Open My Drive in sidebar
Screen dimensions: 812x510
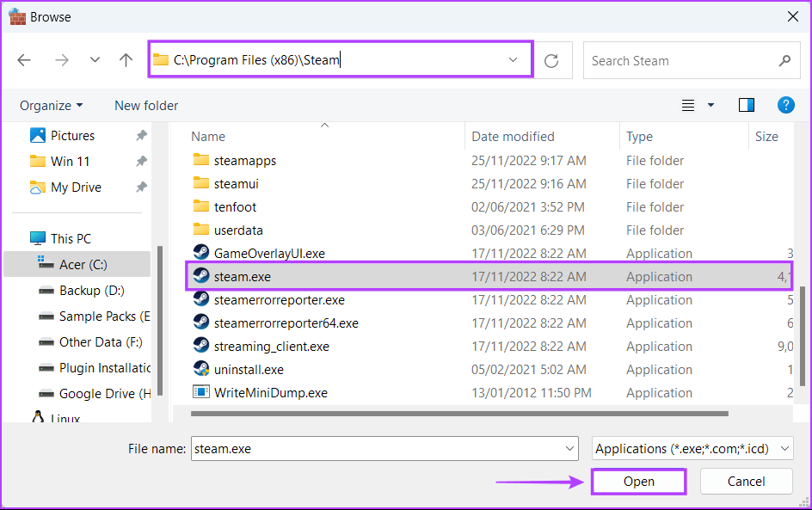pos(76,187)
